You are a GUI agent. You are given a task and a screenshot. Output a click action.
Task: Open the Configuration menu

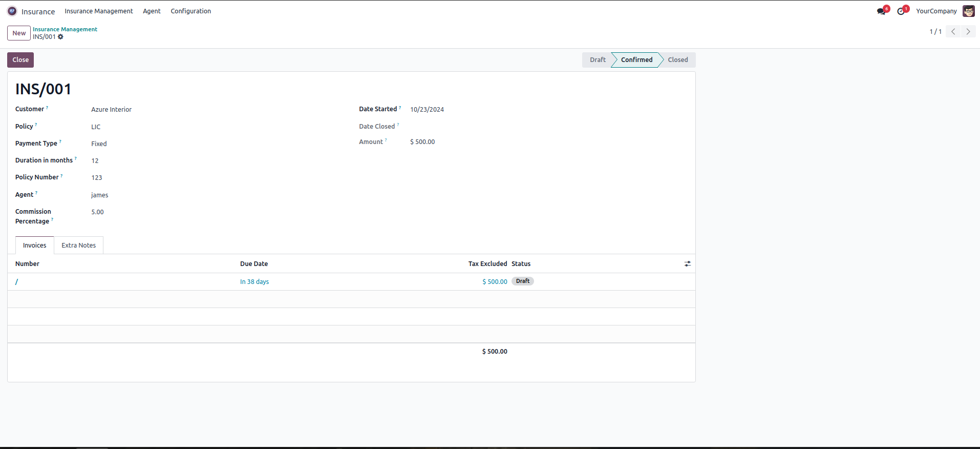coord(190,11)
